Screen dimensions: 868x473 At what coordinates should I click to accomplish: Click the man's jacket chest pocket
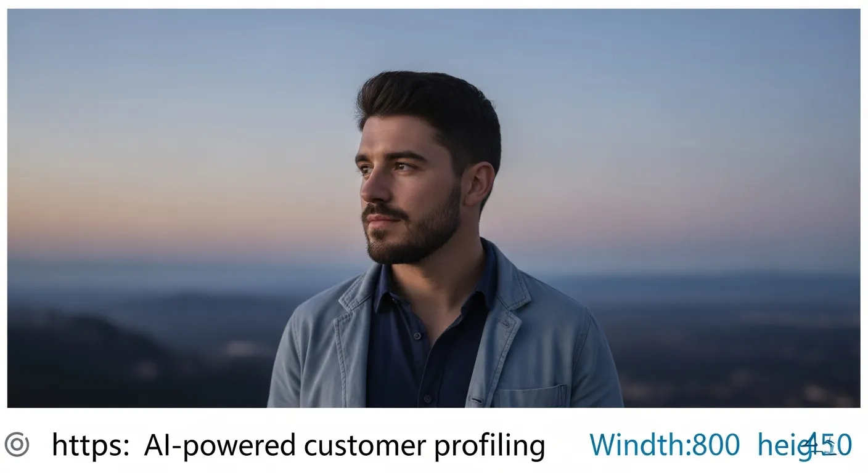[x=531, y=396]
